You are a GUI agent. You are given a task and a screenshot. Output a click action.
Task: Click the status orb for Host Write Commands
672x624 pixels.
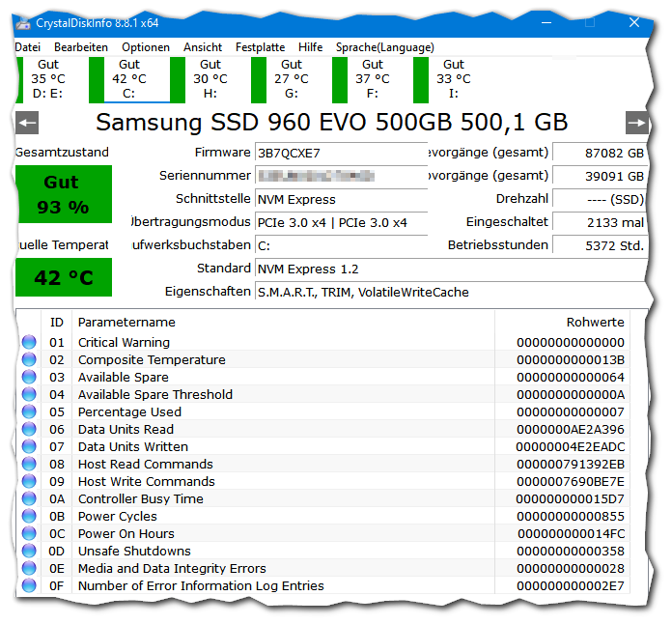click(x=29, y=481)
